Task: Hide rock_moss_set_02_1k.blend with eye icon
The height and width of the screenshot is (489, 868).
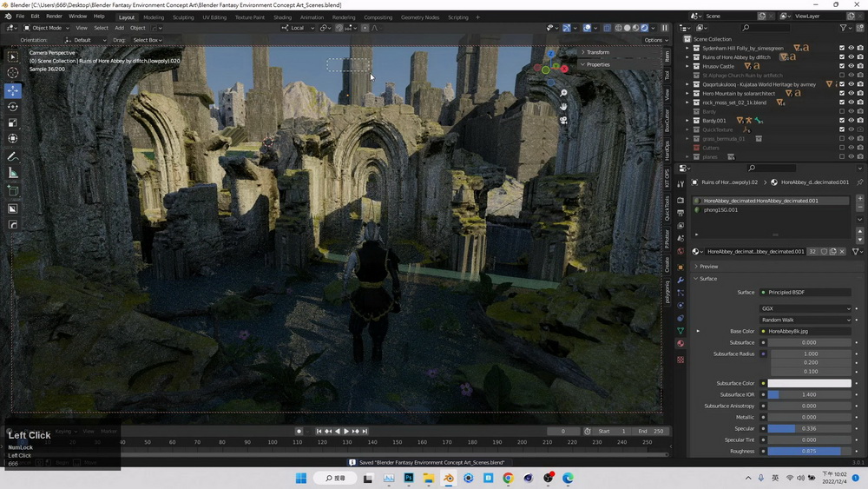Action: pyautogui.click(x=851, y=102)
